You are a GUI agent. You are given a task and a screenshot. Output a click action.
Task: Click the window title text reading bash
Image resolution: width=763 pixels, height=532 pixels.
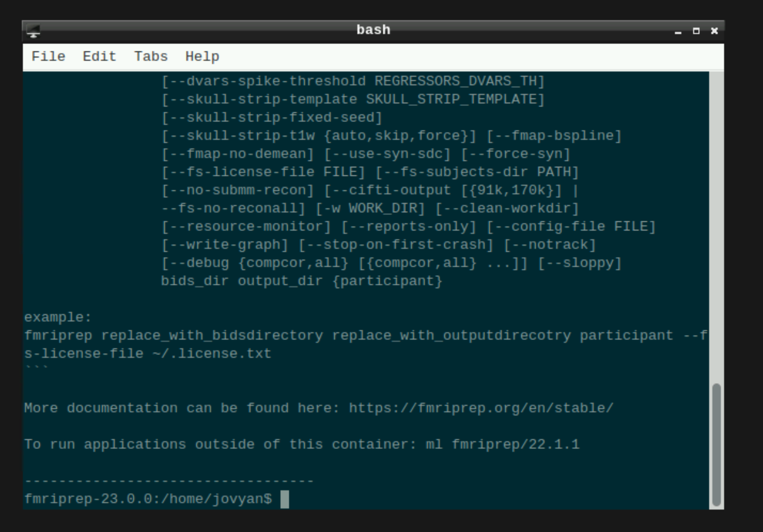point(373,29)
